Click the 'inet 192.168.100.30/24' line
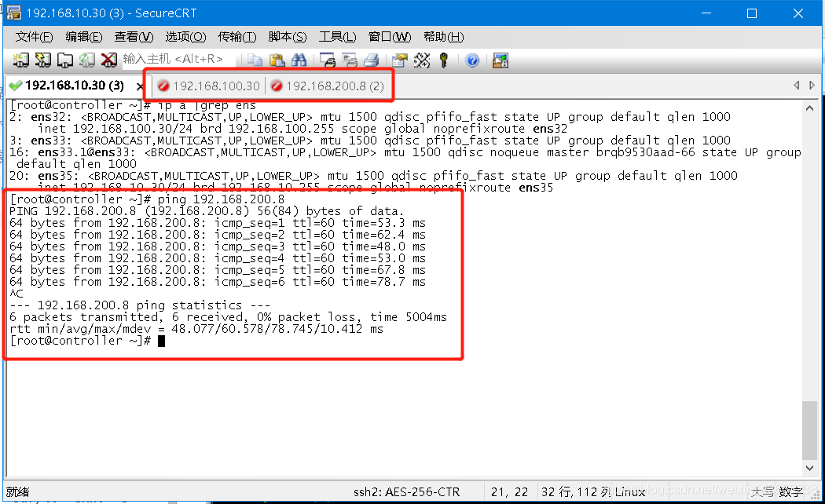The height and width of the screenshot is (504, 825). pyautogui.click(x=302, y=129)
